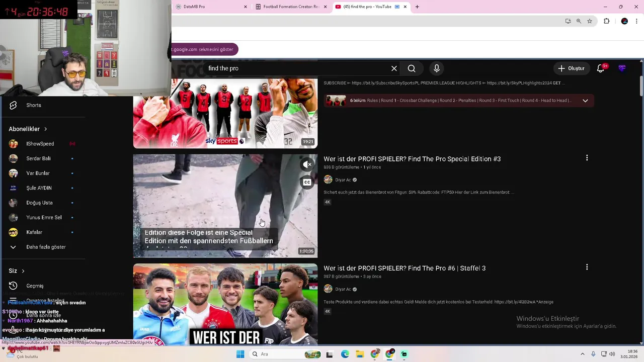Unmute the hovered video preview
Screen dimensions: 644x362
click(307, 164)
